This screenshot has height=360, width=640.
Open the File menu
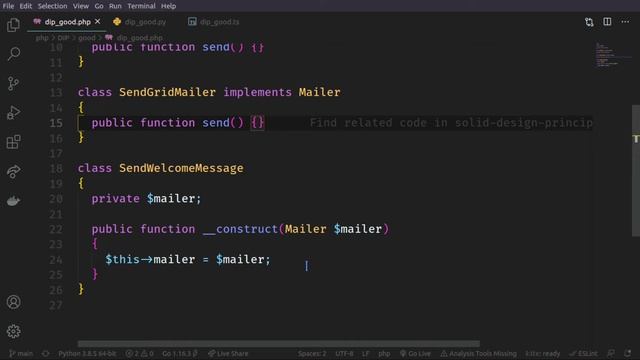point(8,6)
